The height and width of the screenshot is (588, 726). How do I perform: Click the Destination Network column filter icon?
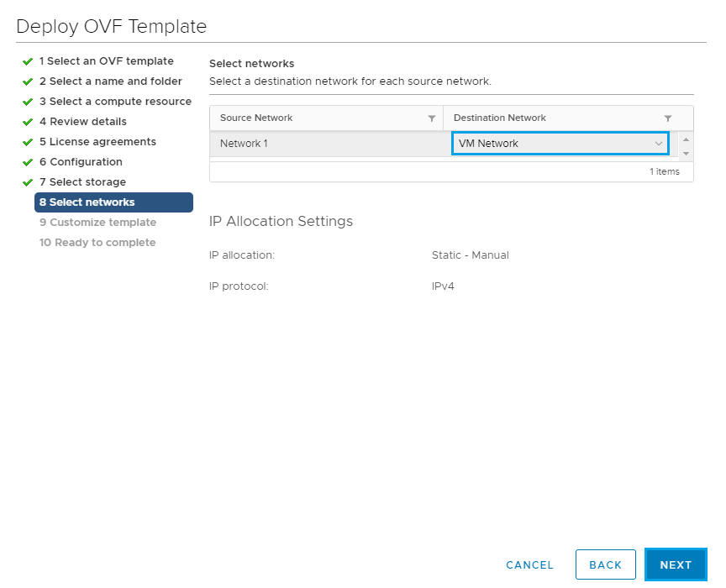pos(668,118)
